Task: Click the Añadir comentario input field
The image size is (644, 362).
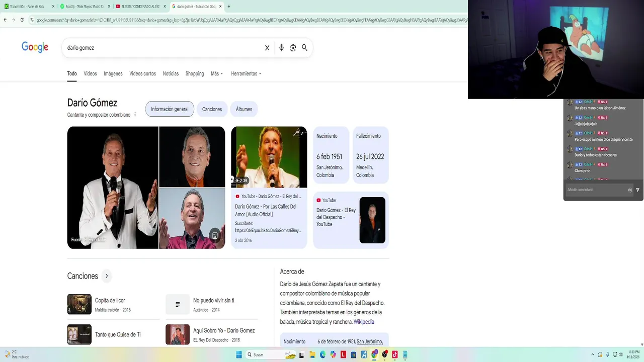Action: coord(596,190)
